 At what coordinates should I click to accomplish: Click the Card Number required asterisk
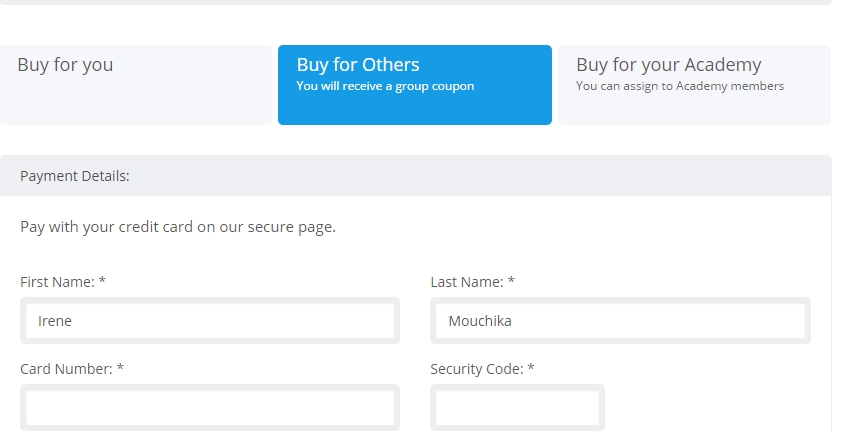pyautogui.click(x=120, y=367)
